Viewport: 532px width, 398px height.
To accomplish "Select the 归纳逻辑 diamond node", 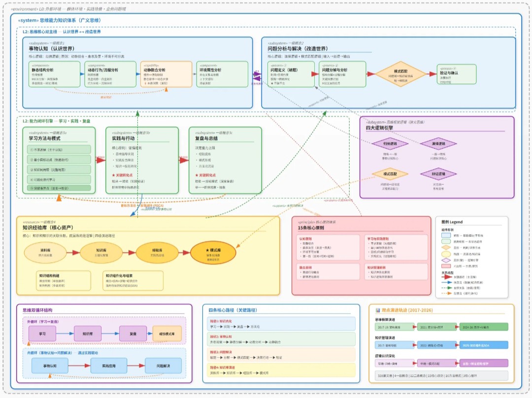I will [390, 144].
